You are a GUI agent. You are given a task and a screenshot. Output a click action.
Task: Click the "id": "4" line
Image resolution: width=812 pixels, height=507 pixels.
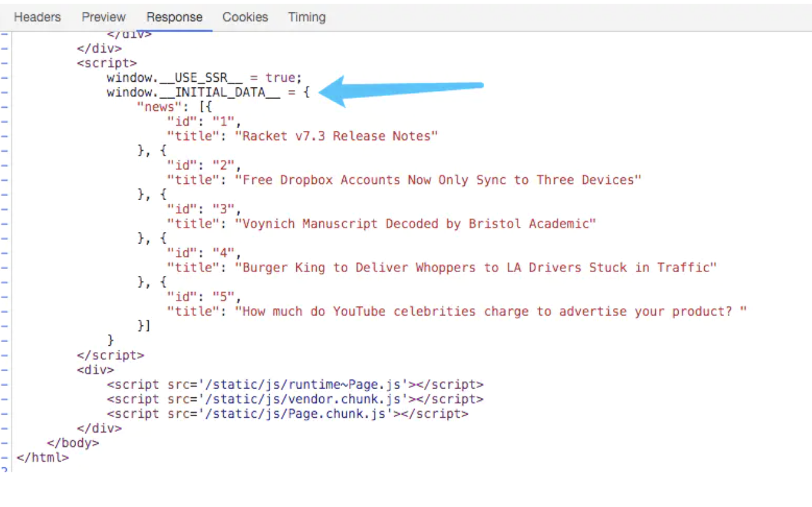pos(203,253)
